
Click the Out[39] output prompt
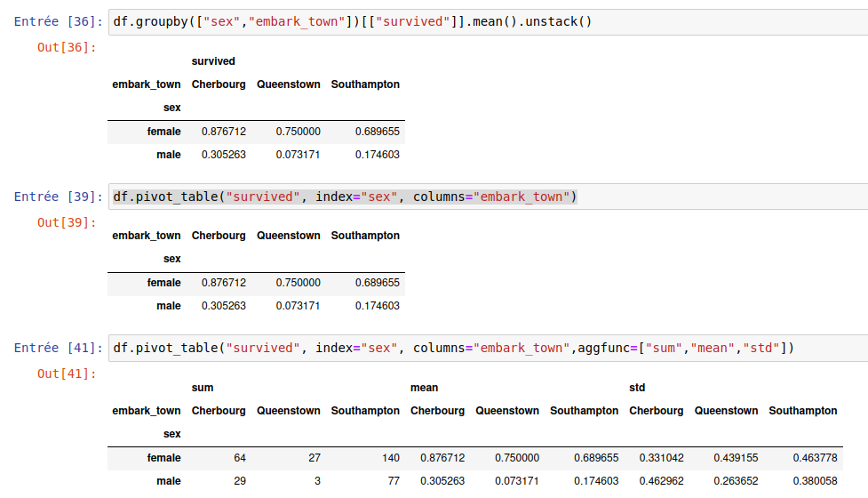[67, 222]
